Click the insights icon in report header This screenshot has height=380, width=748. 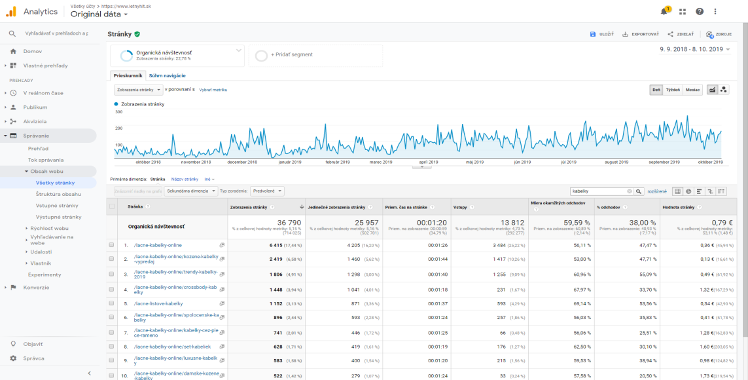pyautogui.click(x=709, y=34)
